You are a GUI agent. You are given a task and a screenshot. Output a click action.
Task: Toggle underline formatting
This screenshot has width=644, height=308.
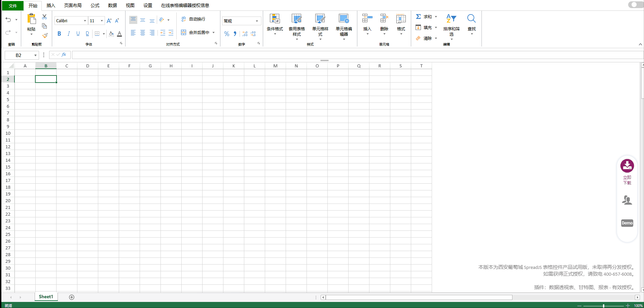[x=78, y=33]
